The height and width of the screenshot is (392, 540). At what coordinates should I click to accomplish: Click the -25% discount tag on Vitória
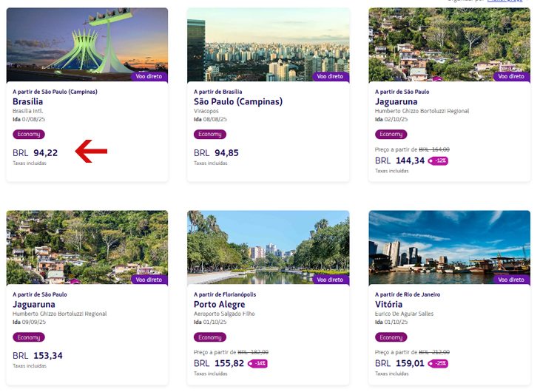[438, 363]
